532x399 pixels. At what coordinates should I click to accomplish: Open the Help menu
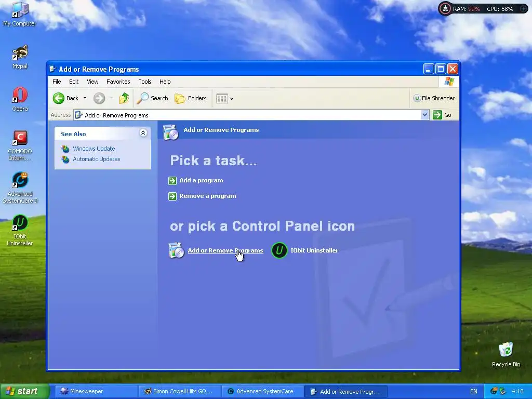(165, 82)
